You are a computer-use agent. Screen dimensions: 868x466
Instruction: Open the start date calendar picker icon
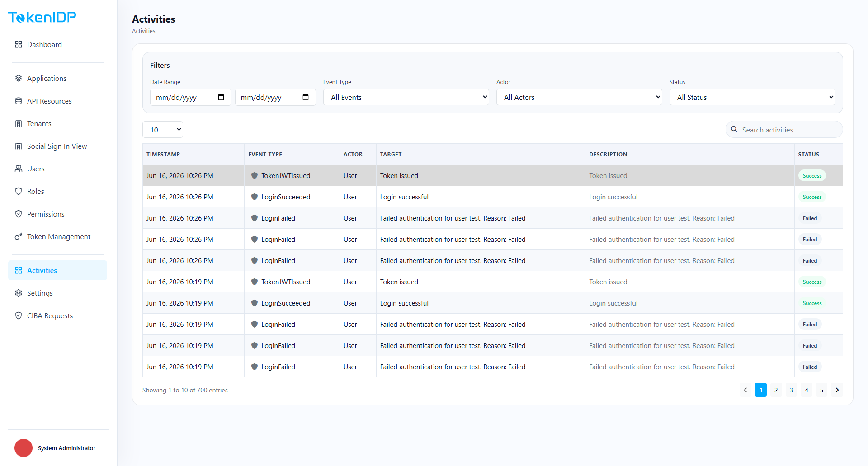pyautogui.click(x=221, y=97)
